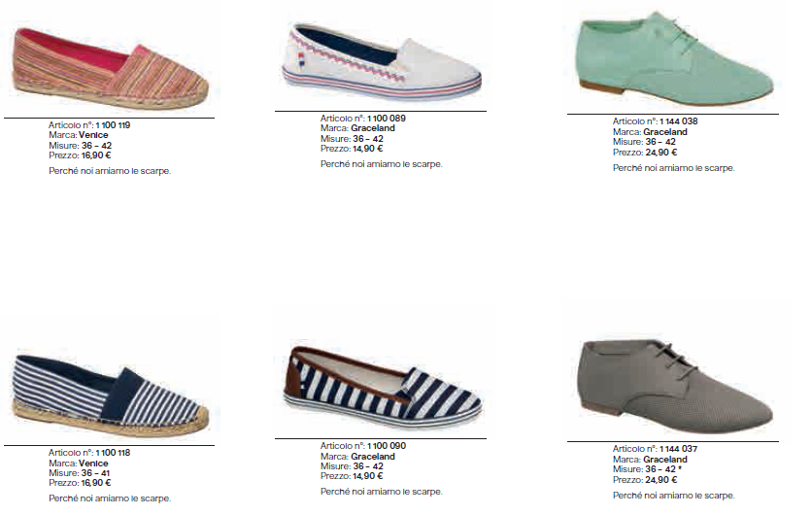Open the mint green lace-up shoe image

[x=677, y=58]
